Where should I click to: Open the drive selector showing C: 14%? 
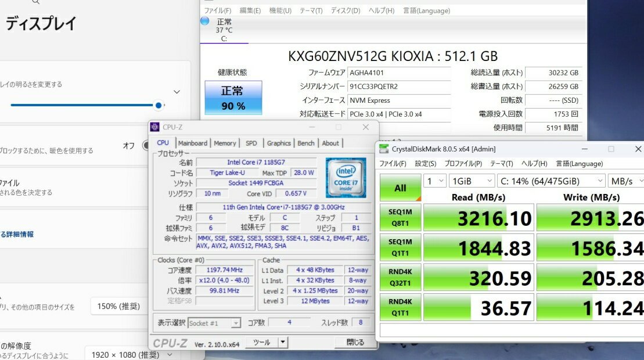[x=551, y=181]
